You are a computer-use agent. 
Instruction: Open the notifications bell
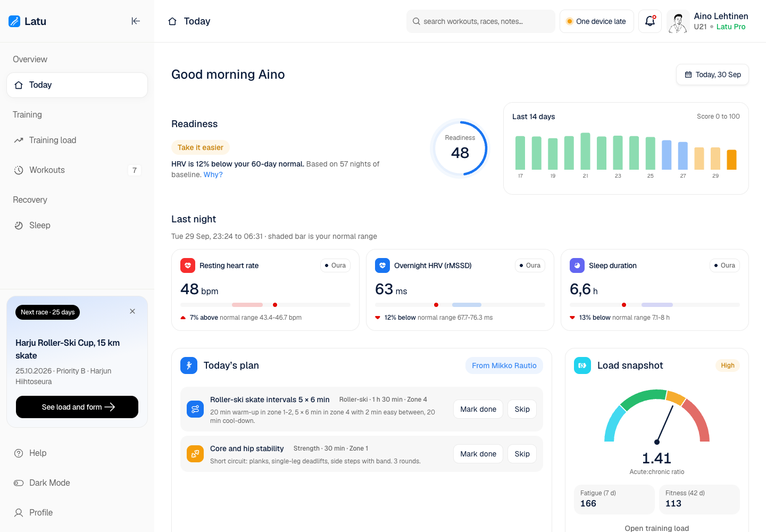pos(650,21)
